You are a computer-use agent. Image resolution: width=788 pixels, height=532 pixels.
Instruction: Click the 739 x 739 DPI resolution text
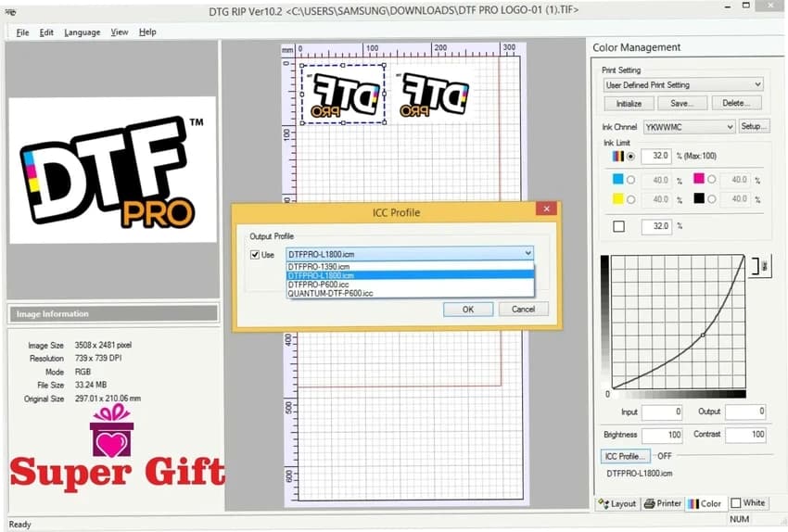98,358
